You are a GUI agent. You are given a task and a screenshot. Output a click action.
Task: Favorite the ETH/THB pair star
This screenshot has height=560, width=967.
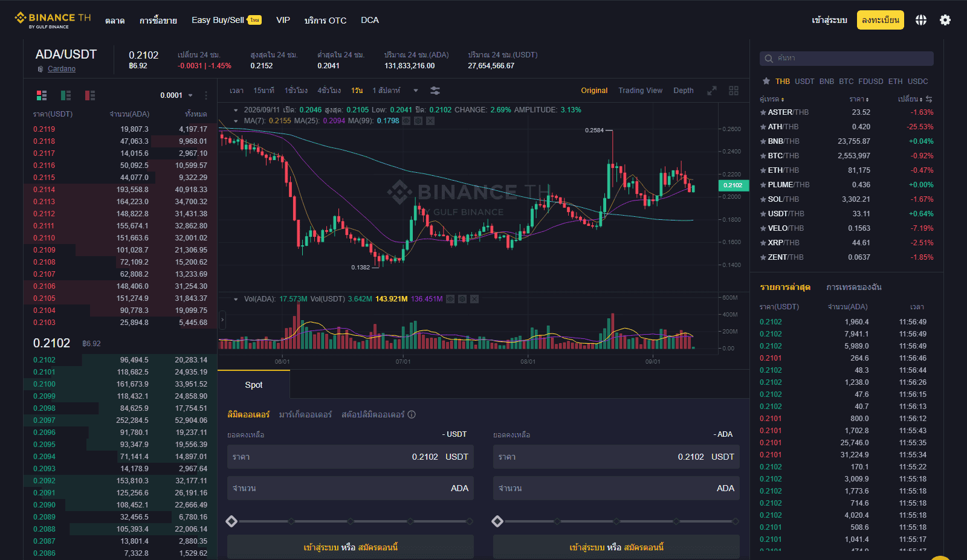(x=763, y=170)
